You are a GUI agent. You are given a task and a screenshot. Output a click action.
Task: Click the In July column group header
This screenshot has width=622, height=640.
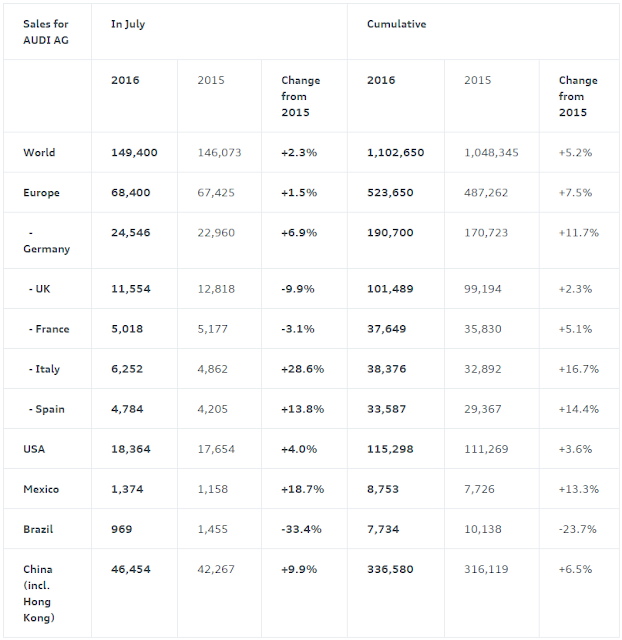point(128,24)
